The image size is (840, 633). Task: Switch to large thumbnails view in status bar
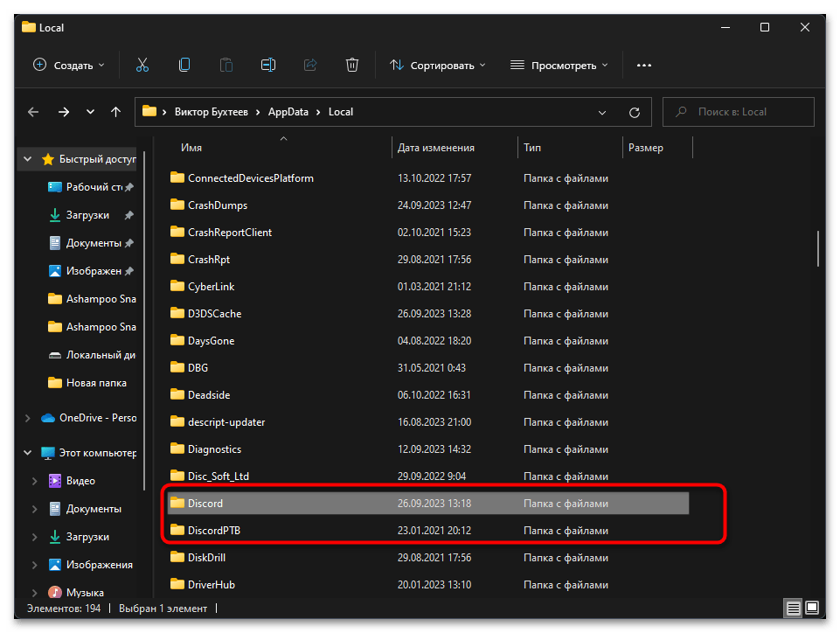[812, 609]
